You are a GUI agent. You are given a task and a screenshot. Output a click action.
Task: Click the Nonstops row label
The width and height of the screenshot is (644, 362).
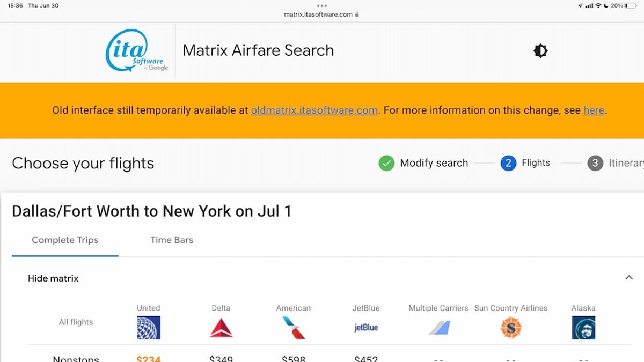tap(76, 358)
